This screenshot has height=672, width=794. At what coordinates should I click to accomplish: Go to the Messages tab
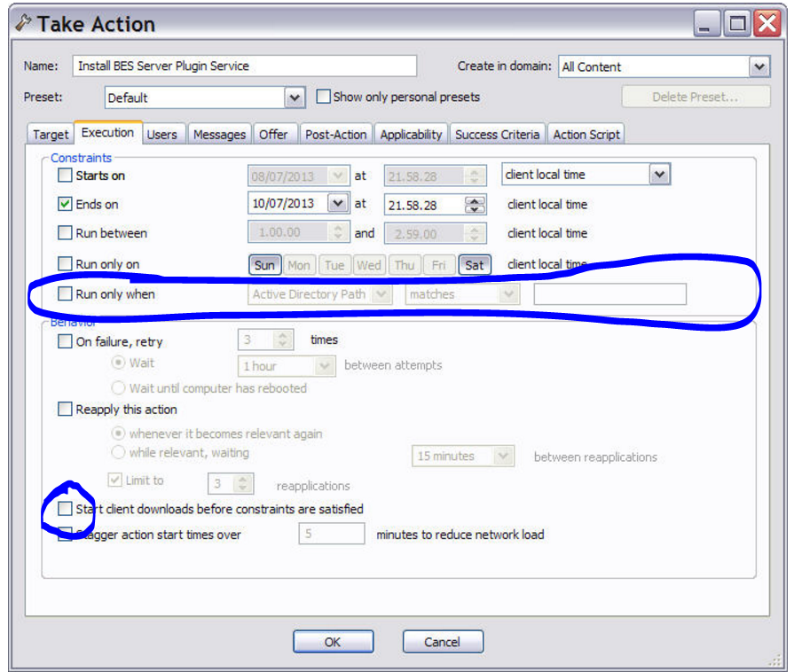point(219,135)
